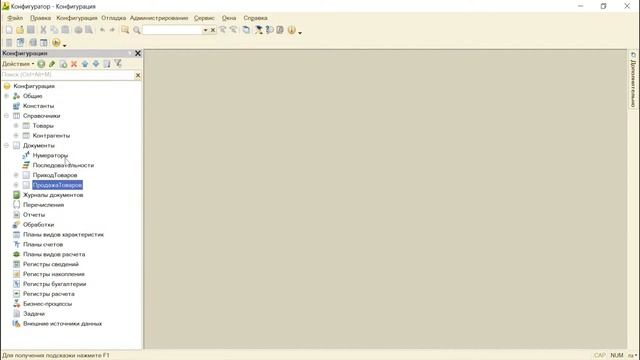Start debugging with the yellow play icon
Viewport: 640px width, 360px height.
pos(56,42)
